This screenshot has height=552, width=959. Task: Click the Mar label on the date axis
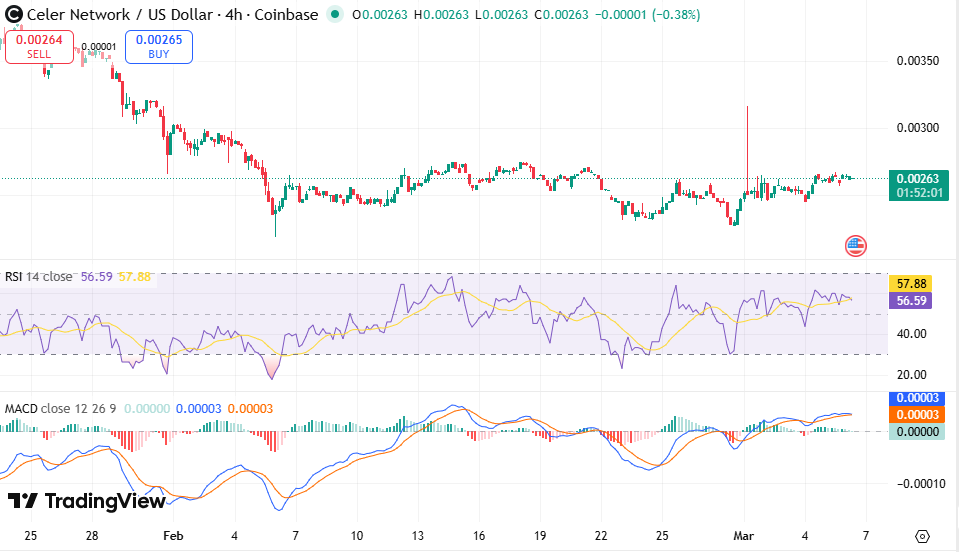744,536
